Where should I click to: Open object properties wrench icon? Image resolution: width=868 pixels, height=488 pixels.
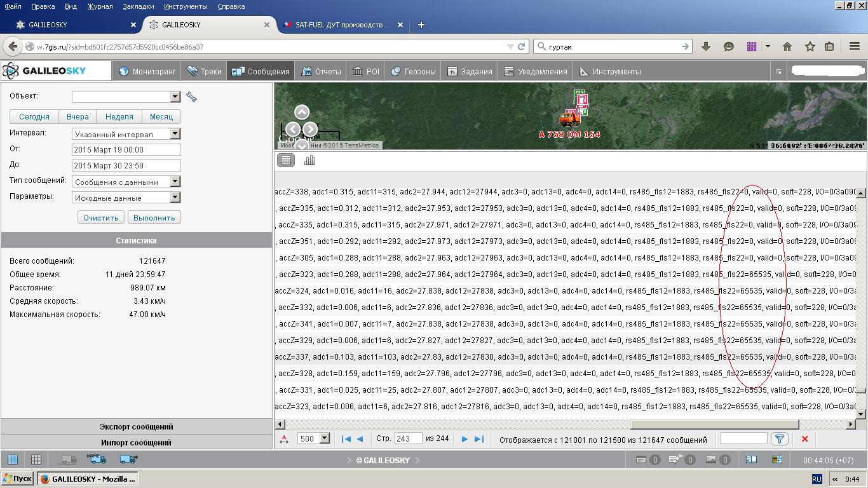(x=191, y=97)
